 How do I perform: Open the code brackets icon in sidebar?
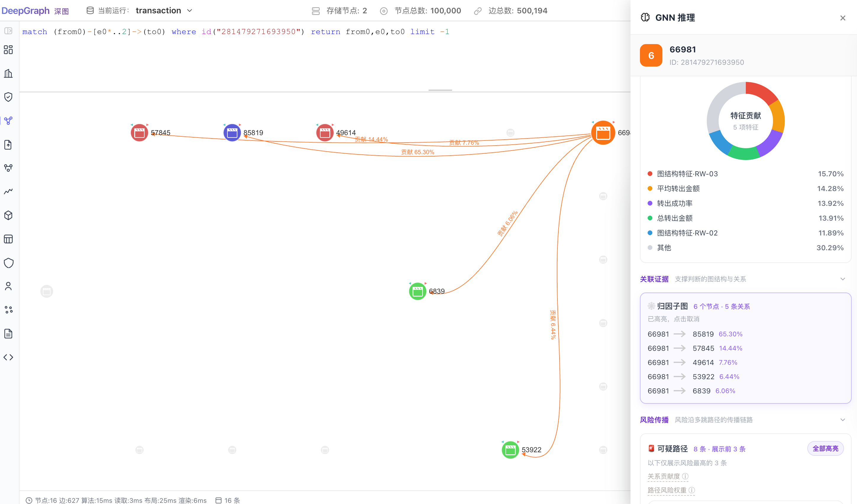pyautogui.click(x=8, y=357)
